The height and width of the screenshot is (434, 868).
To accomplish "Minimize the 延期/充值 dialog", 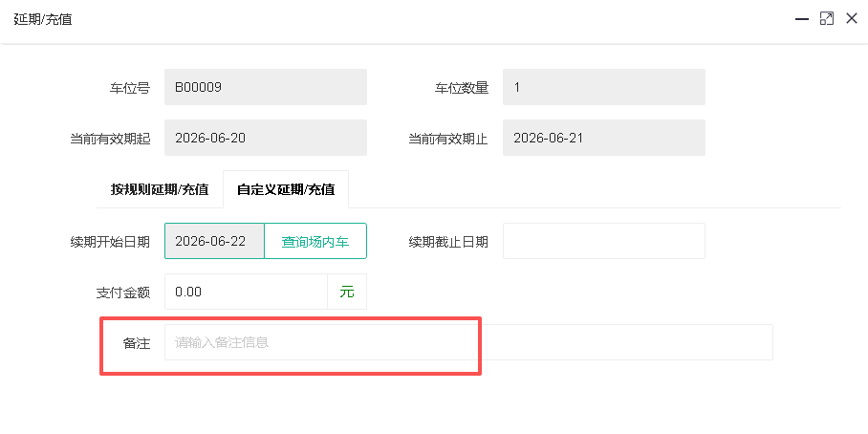I will 802,19.
